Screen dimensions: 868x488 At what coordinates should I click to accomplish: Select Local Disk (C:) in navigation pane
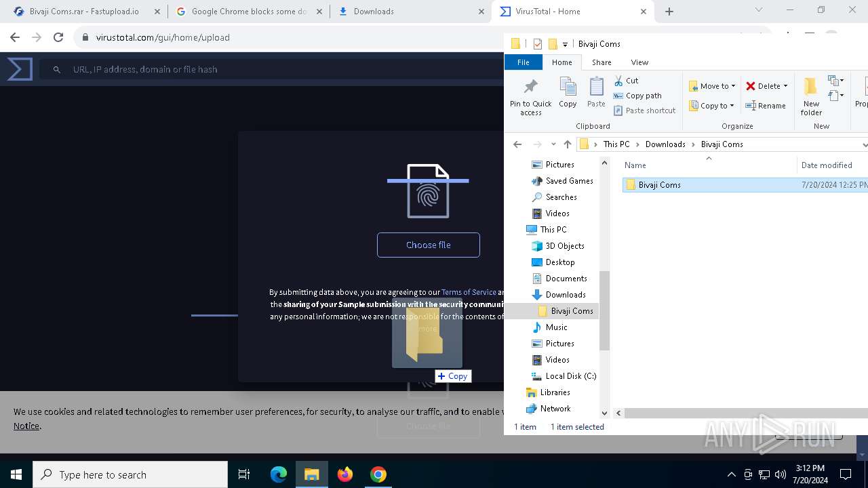tap(571, 376)
